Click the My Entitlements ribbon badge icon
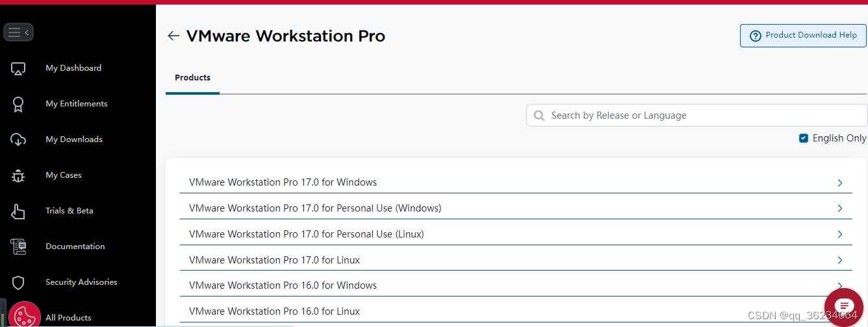Viewport: 868px width, 327px height. pos(18,104)
